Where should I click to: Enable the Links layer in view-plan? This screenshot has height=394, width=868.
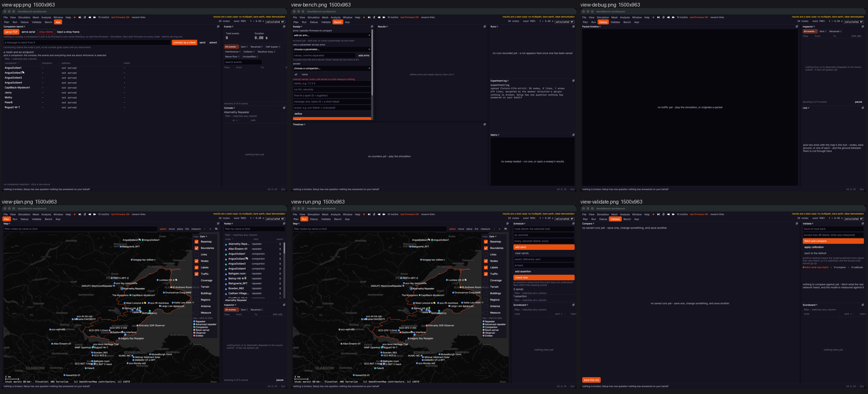point(196,254)
